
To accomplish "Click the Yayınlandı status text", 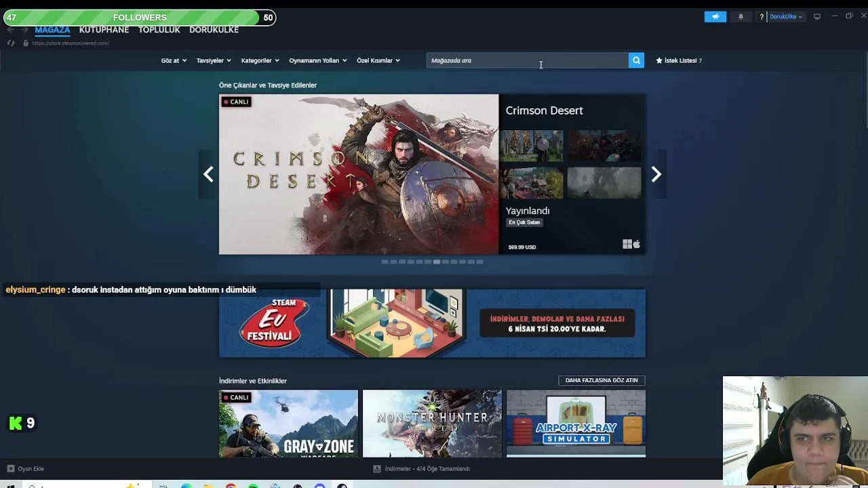I will [528, 211].
